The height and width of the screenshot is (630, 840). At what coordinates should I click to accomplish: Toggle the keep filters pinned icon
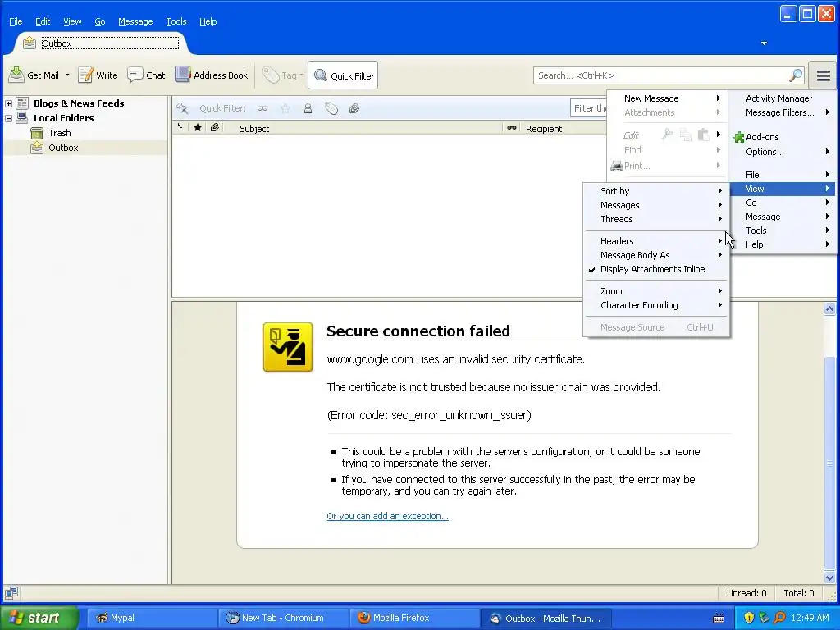pyautogui.click(x=182, y=109)
